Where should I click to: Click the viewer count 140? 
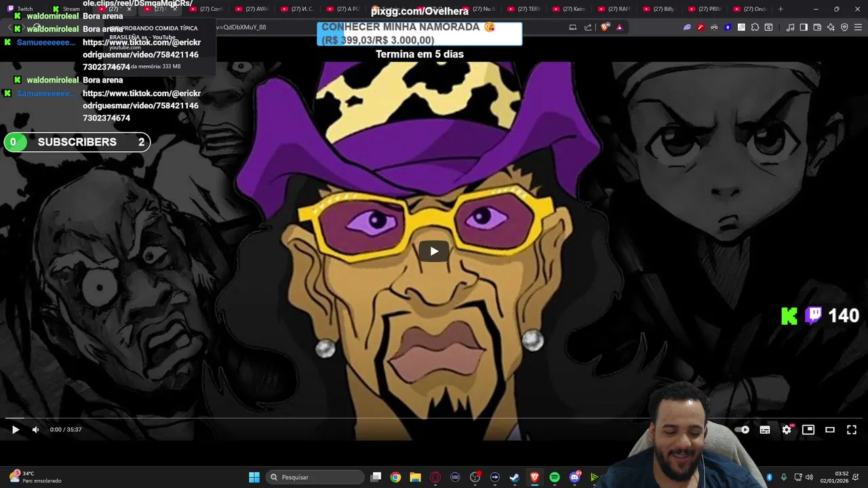[x=844, y=315]
